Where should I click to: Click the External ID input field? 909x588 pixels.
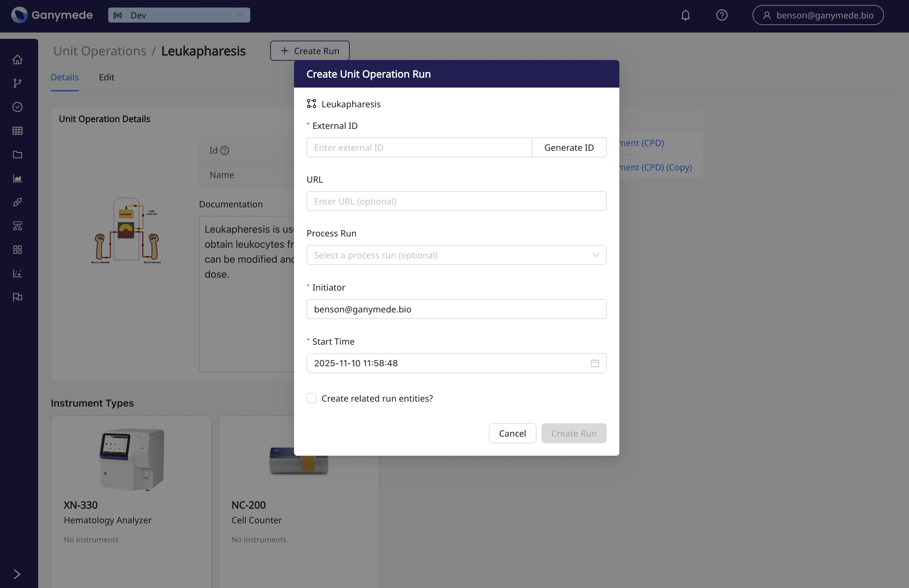click(x=419, y=147)
